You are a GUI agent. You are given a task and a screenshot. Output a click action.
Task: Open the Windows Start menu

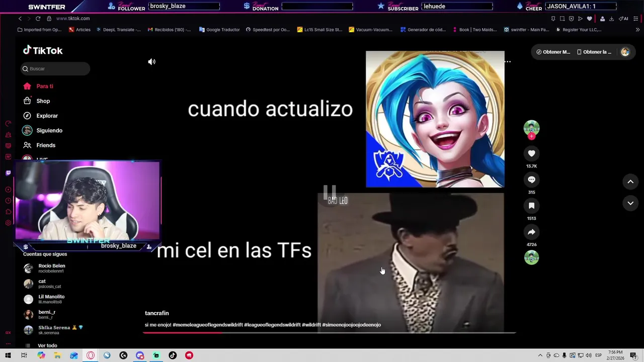click(x=8, y=355)
